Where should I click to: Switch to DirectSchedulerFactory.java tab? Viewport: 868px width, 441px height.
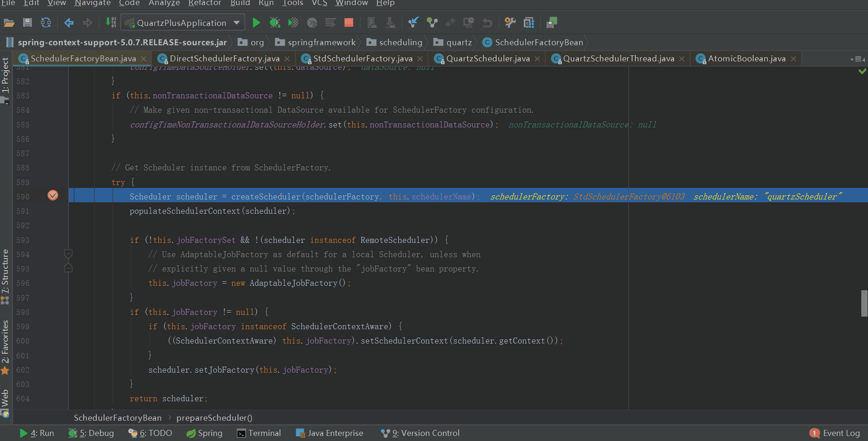(x=224, y=59)
